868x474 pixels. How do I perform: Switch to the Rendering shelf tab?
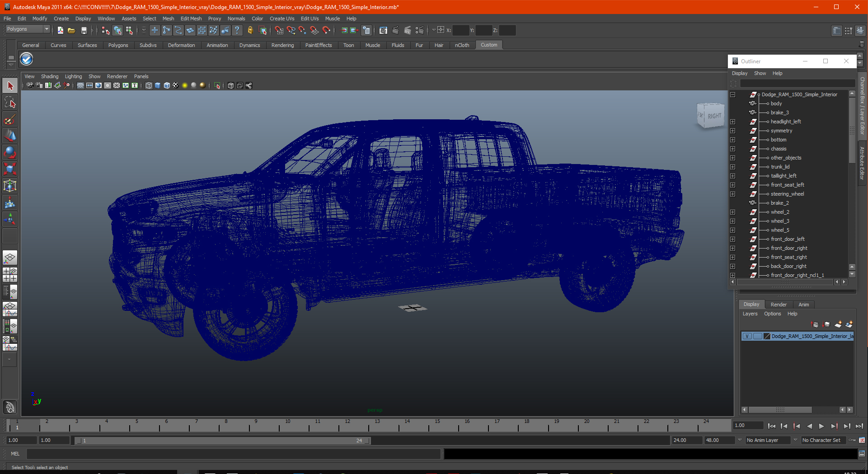coord(282,45)
